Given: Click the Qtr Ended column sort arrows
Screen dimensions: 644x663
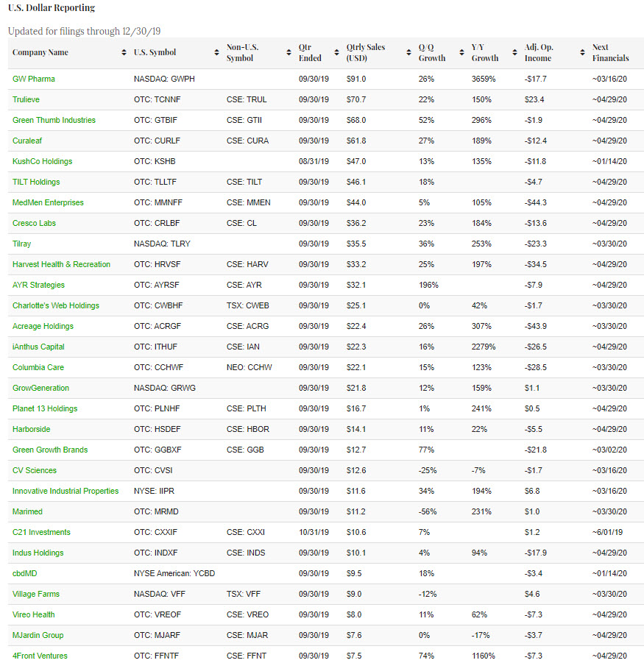Looking at the screenshot, I should click(x=335, y=53).
